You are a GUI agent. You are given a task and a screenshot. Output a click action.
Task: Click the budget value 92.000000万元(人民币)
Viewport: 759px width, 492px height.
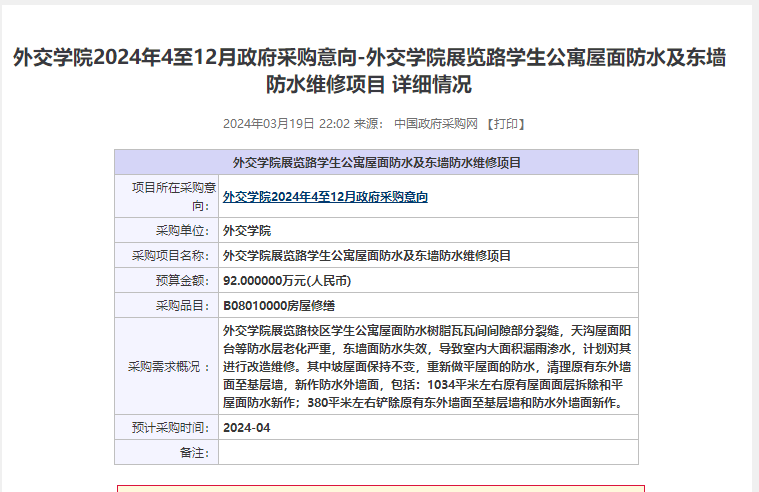[287, 280]
